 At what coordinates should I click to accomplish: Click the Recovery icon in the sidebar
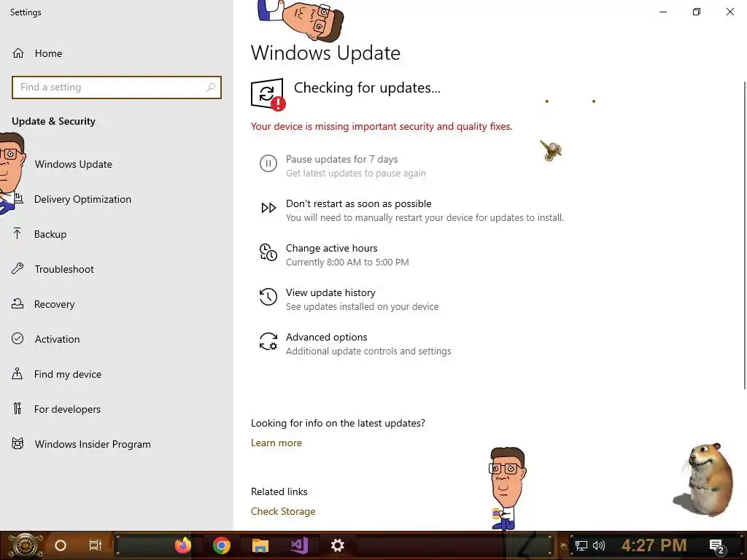[18, 304]
